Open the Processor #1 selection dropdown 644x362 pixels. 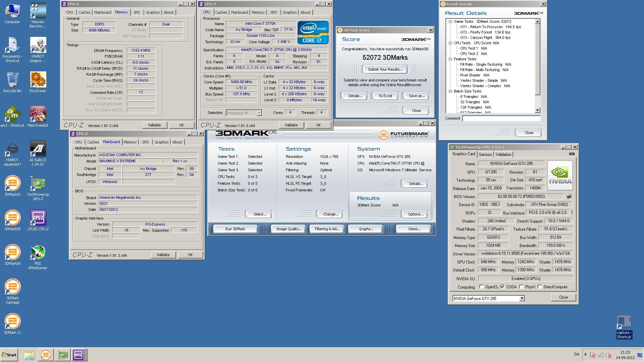(259, 113)
